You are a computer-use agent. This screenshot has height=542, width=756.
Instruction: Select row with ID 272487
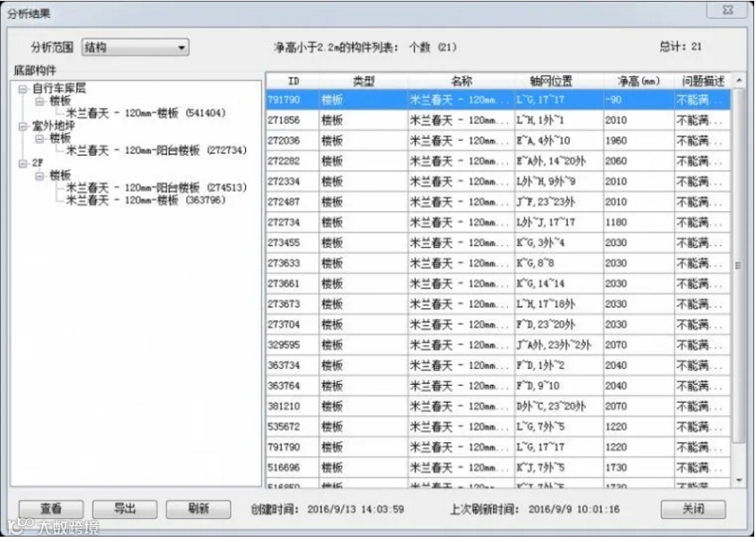click(x=498, y=202)
